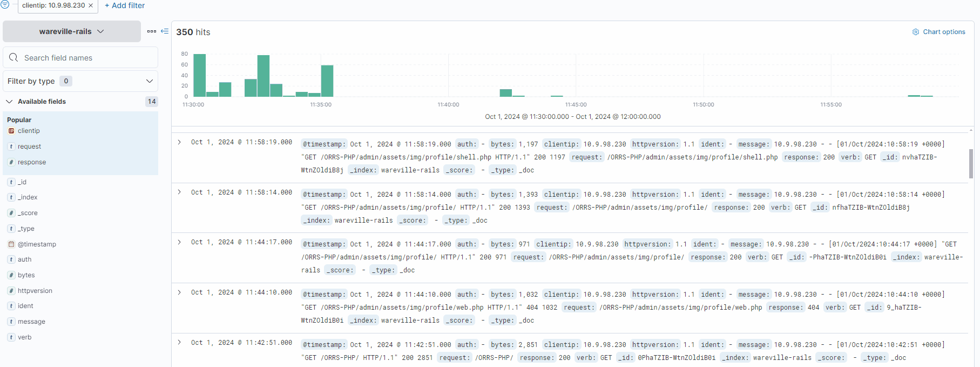This screenshot has width=980, height=367.
Task: Click the type icon beside _index
Action: point(11,197)
